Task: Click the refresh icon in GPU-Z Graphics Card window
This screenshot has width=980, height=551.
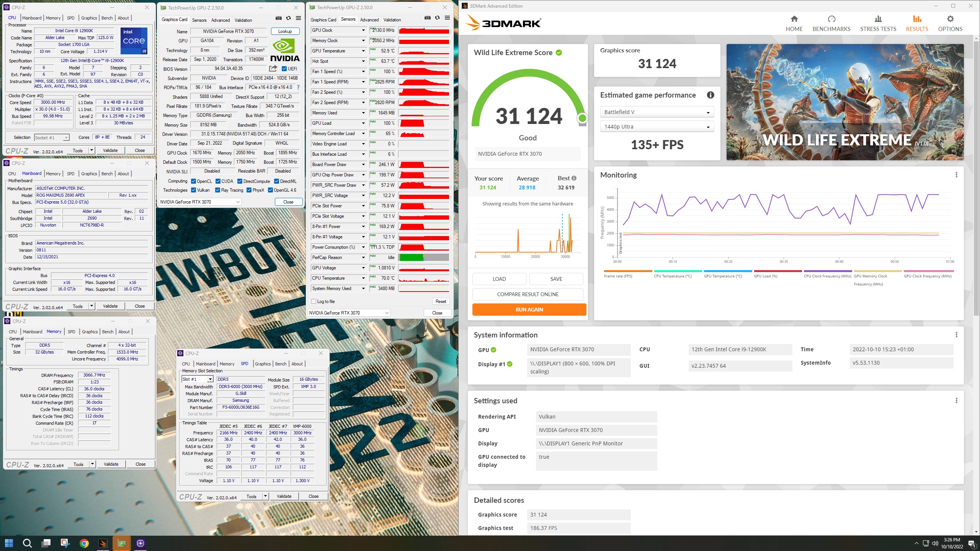Action: click(289, 18)
